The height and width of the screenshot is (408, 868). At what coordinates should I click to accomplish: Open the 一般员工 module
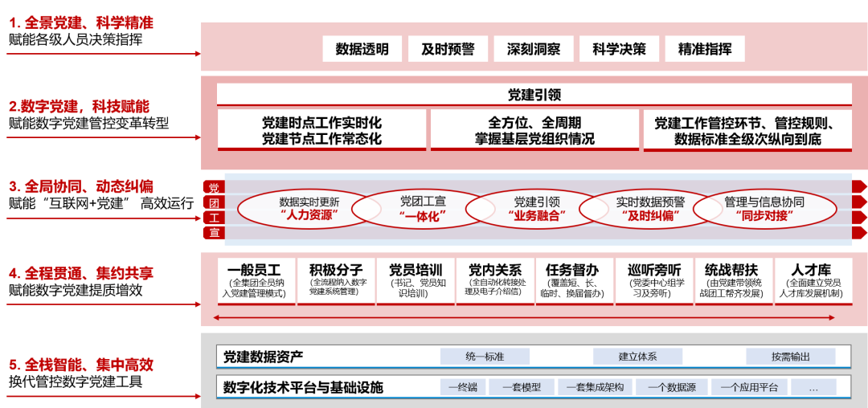(254, 280)
